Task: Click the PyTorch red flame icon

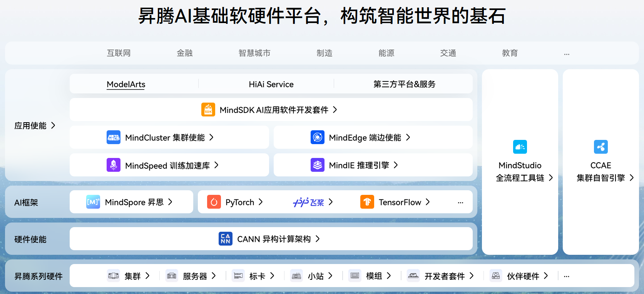Action: [x=214, y=202]
